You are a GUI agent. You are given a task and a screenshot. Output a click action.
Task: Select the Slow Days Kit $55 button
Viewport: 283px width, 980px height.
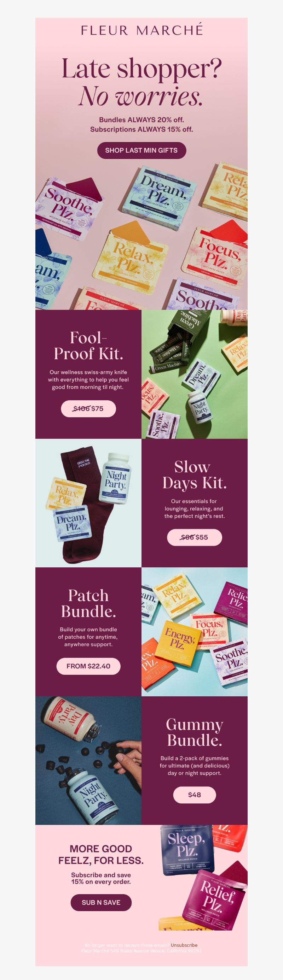[x=194, y=537]
